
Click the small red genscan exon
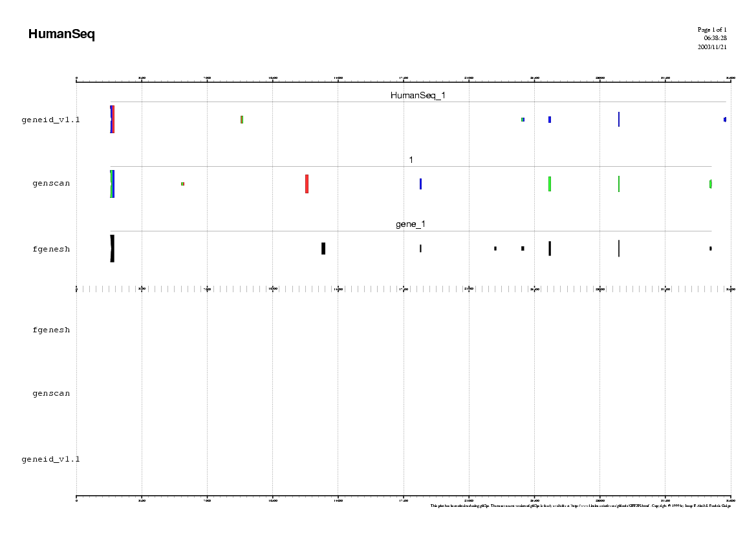point(182,184)
